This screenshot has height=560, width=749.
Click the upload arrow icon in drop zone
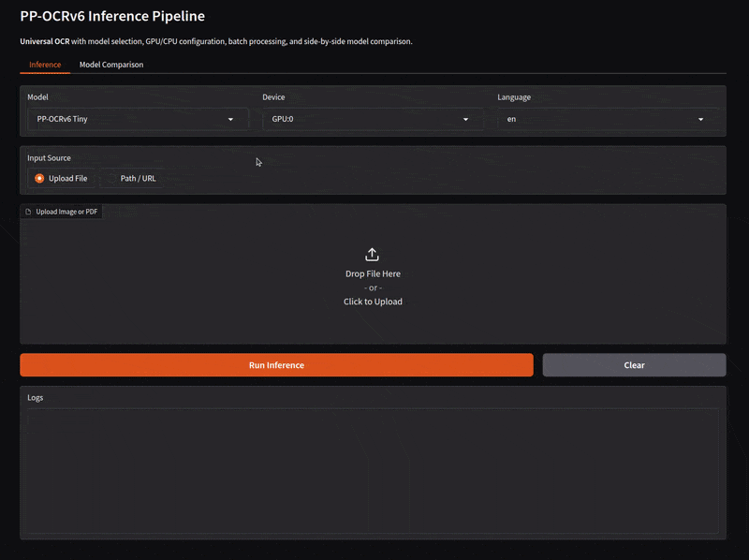pyautogui.click(x=372, y=254)
